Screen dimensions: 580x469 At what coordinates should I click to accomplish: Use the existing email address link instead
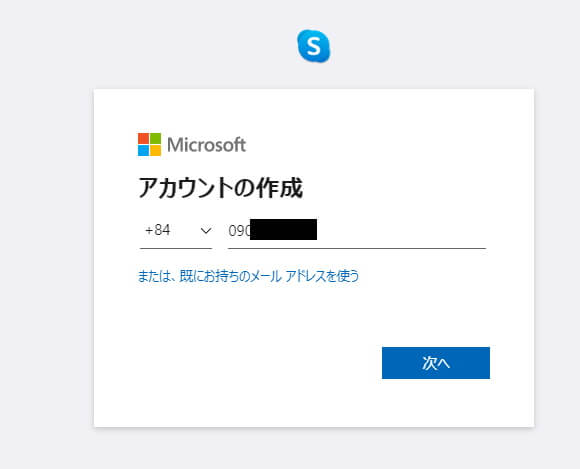tap(248, 276)
